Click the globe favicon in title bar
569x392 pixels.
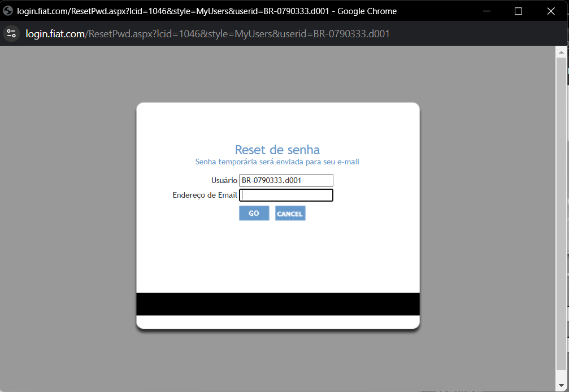[7, 11]
